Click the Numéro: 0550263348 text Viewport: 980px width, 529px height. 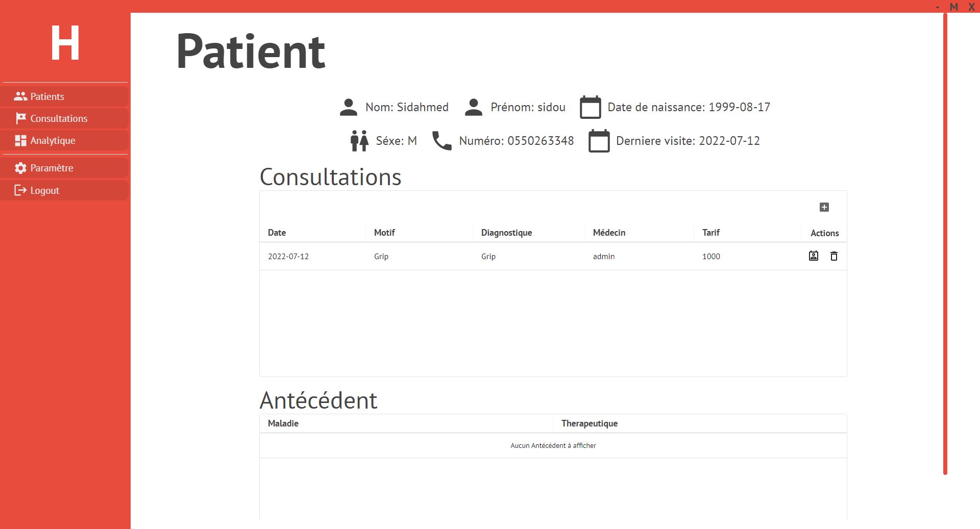point(516,141)
